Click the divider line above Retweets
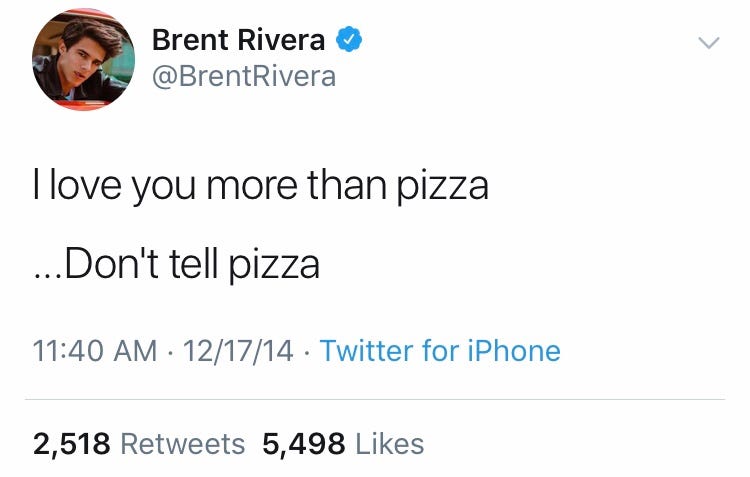Screen dimensions: 750x477 click(x=375, y=400)
